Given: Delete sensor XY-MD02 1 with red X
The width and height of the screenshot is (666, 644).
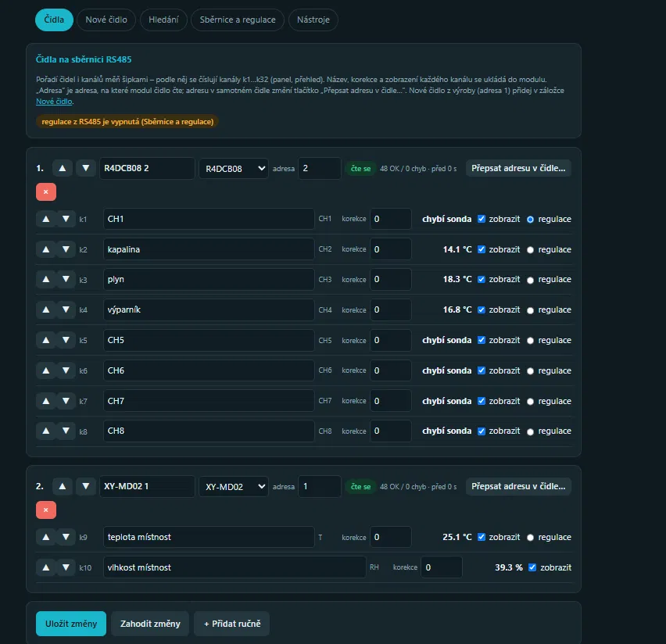Looking at the screenshot, I should 46,510.
